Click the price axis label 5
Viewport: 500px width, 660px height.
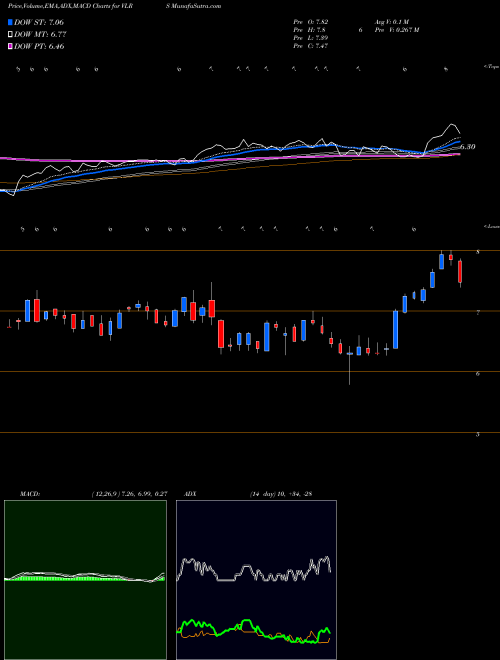tap(478, 434)
